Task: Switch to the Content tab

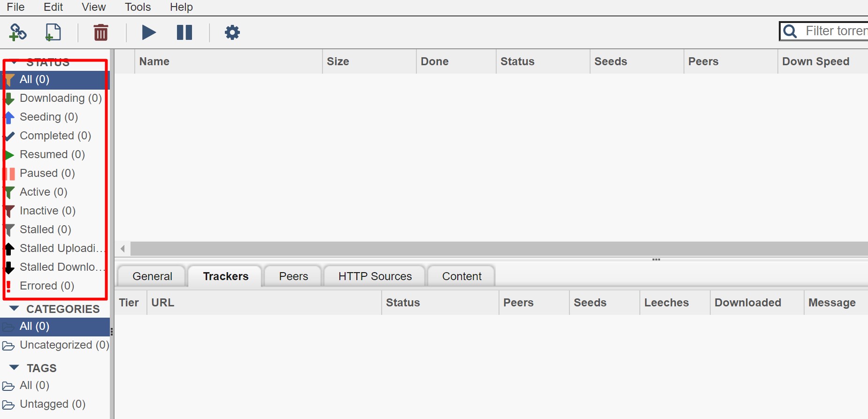Action: tap(462, 276)
